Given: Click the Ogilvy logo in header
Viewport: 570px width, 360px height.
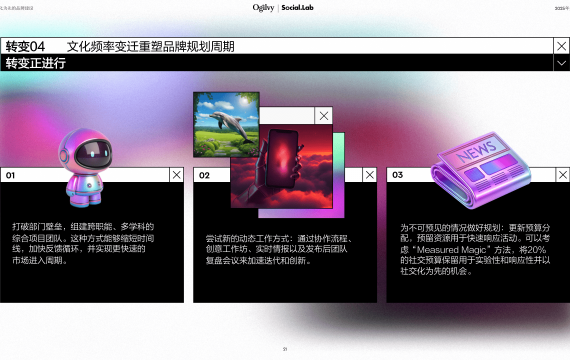Looking at the screenshot, I should [263, 8].
